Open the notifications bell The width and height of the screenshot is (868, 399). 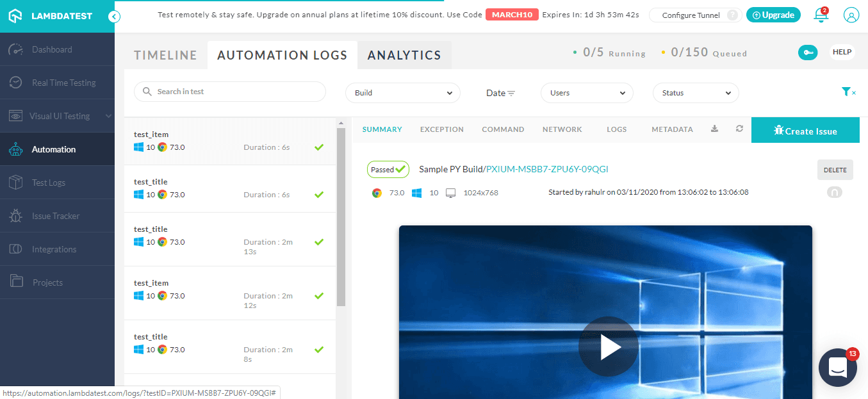[821, 16]
